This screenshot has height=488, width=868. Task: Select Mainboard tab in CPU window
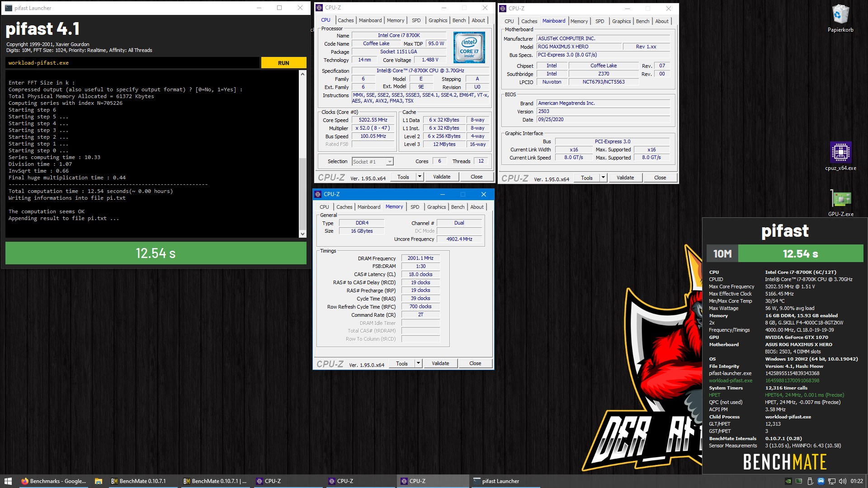tap(370, 20)
